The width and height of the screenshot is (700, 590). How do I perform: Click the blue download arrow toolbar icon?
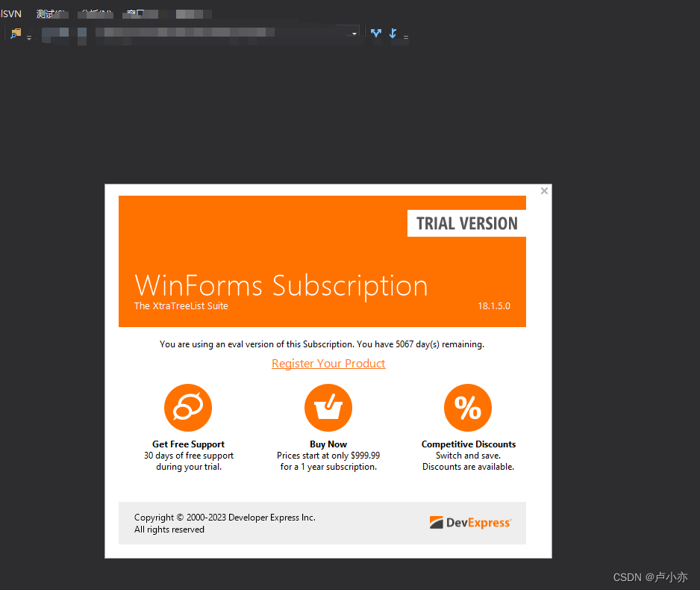[x=392, y=33]
